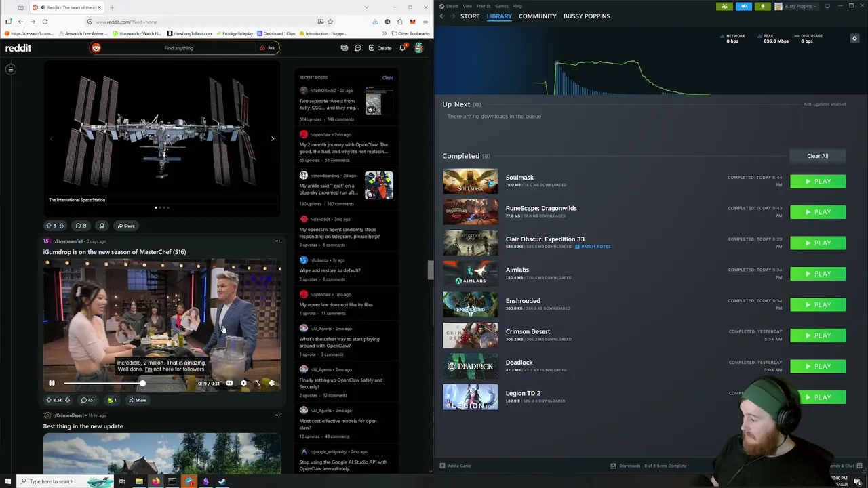The width and height of the screenshot is (868, 488).
Task: Open the Steam announcements megaphone icon
Action: (744, 6)
